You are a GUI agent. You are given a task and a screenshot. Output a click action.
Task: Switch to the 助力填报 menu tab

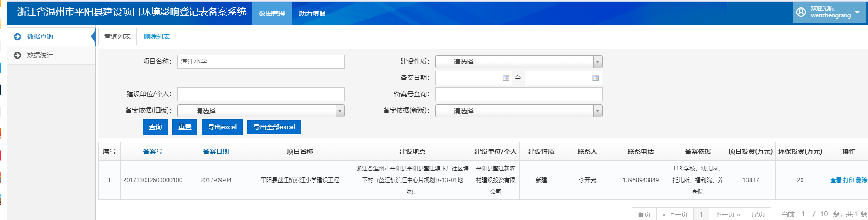tap(312, 14)
